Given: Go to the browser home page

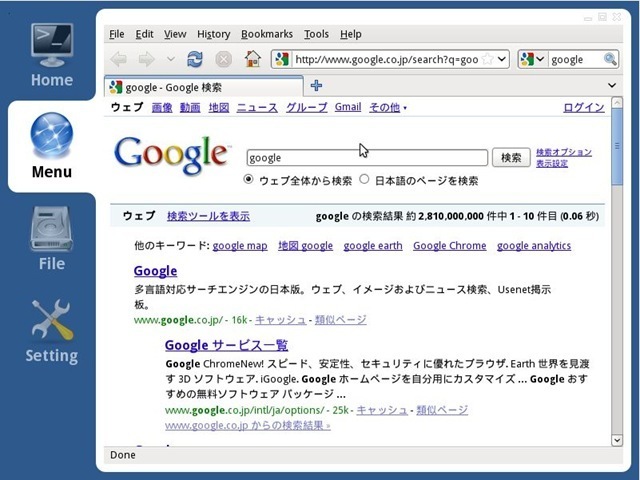Looking at the screenshot, I should [253, 59].
